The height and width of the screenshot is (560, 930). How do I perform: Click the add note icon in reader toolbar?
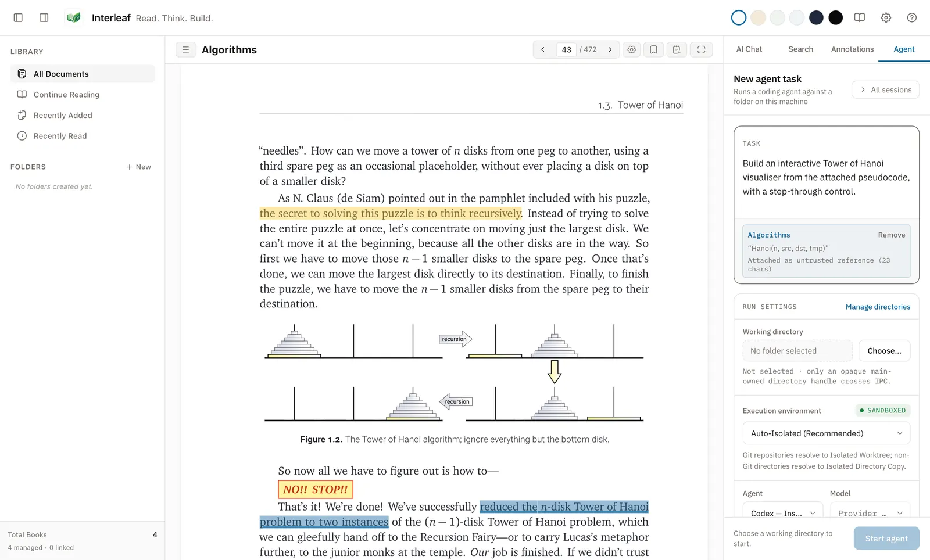(677, 50)
